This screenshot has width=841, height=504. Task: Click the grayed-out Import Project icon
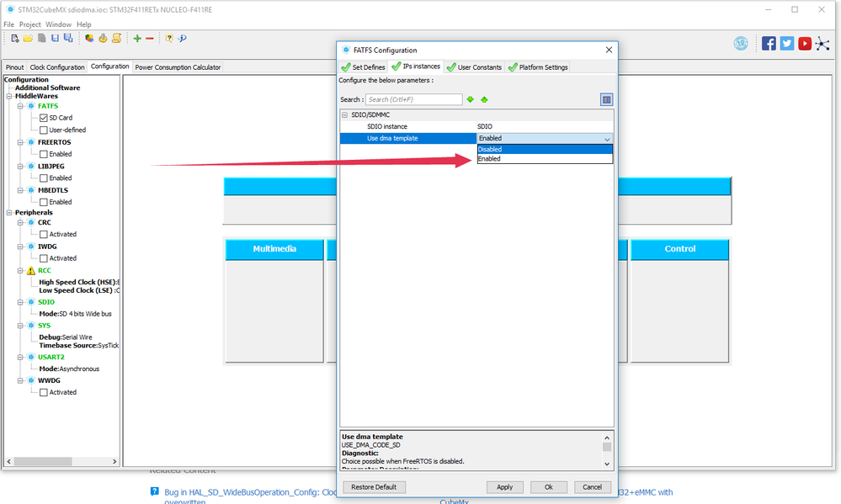41,38
